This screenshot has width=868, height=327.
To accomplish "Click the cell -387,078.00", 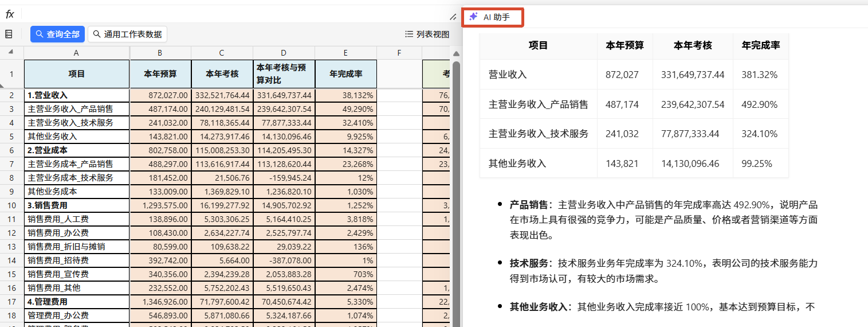I will tap(284, 260).
